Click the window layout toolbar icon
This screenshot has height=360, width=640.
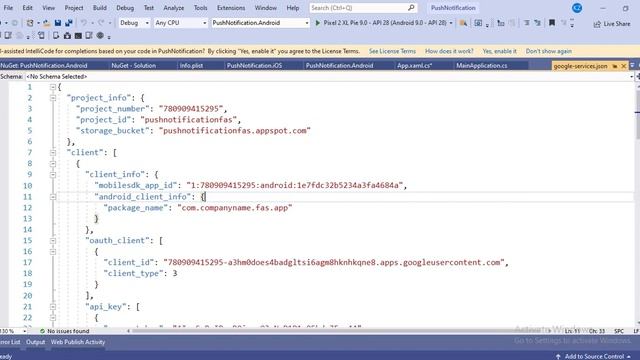click(478, 23)
